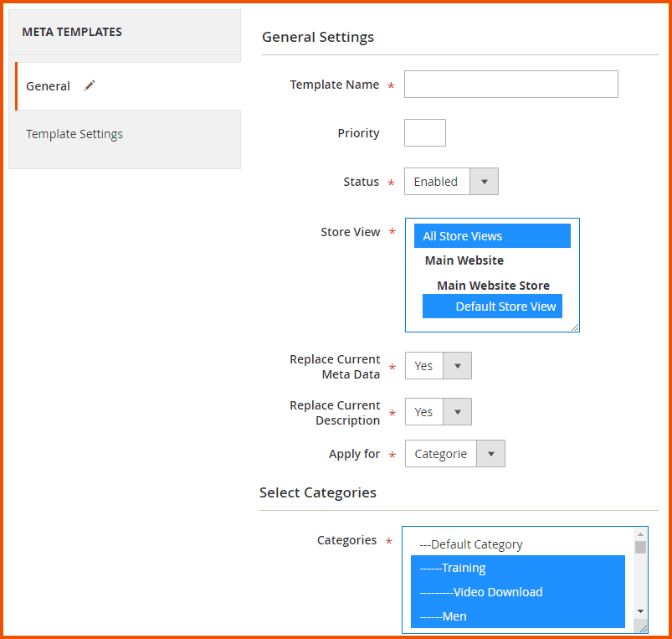Image resolution: width=672 pixels, height=639 pixels.
Task: Click the Template Name input field
Action: 510,84
